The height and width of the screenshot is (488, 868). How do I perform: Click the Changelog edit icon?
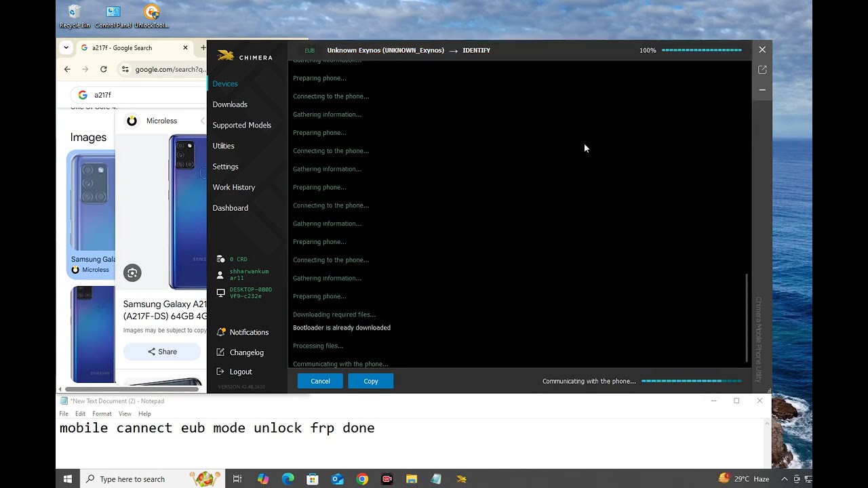[x=220, y=352]
